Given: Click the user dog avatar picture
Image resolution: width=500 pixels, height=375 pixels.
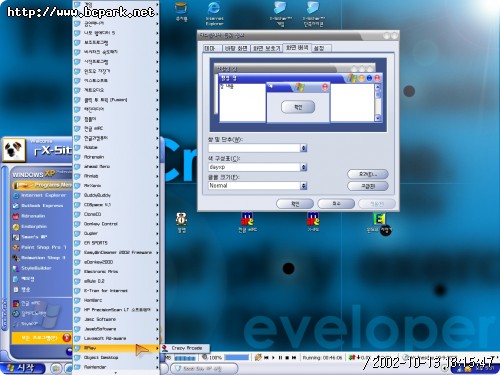Looking at the screenshot, I should pos(13,149).
